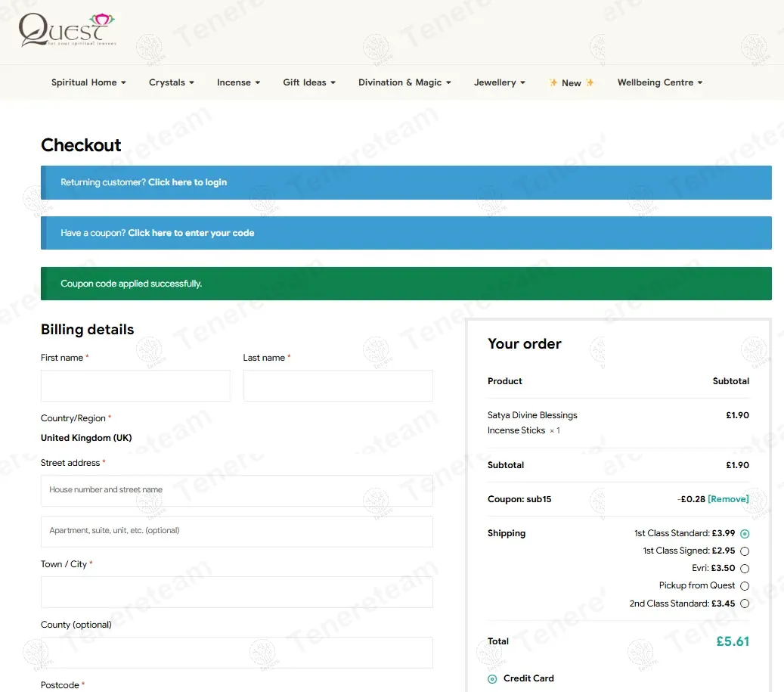Remove the sub15 coupon
Viewport: 784px width, 692px height.
[728, 499]
